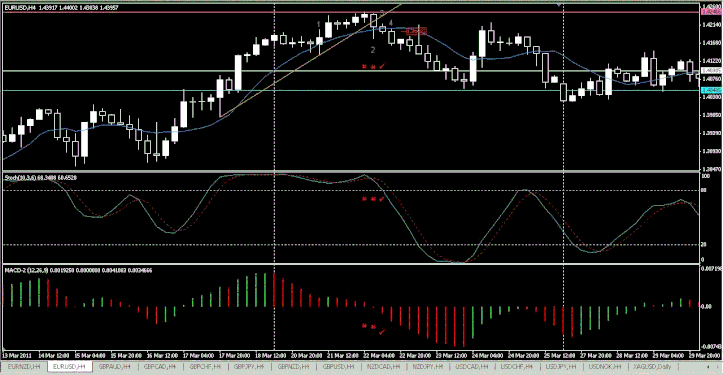The height and width of the screenshot is (375, 723).
Task: Switch to the NZDCAD,H4 chart tab
Action: coord(383,367)
